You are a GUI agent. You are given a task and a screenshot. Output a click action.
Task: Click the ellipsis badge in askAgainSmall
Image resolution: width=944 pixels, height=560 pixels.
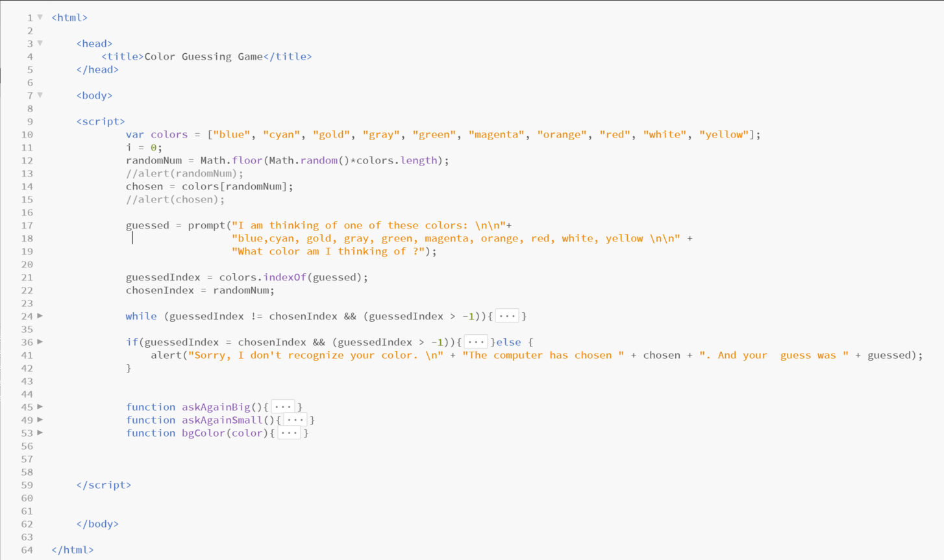coord(295,420)
